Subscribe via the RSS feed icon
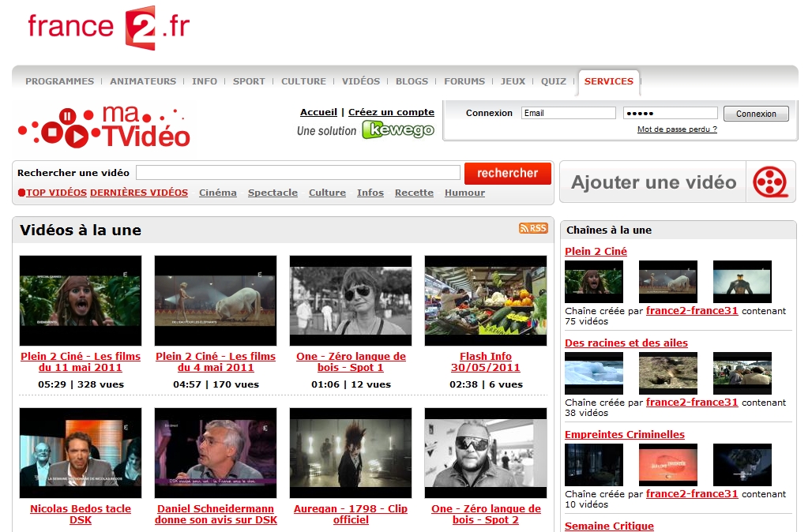This screenshot has width=812, height=532. coord(533,228)
